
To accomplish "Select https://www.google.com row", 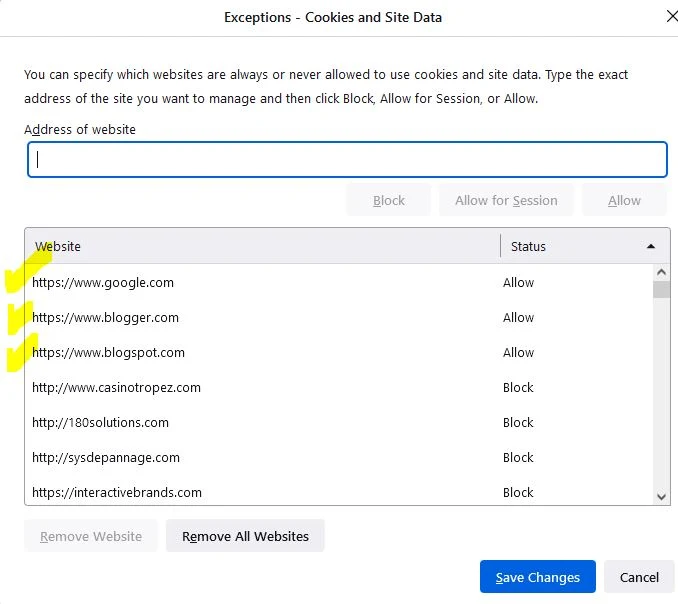I will click(339, 283).
